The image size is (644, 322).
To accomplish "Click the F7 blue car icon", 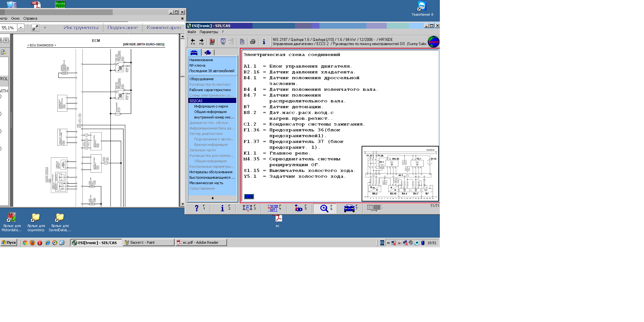I will coord(349,208).
